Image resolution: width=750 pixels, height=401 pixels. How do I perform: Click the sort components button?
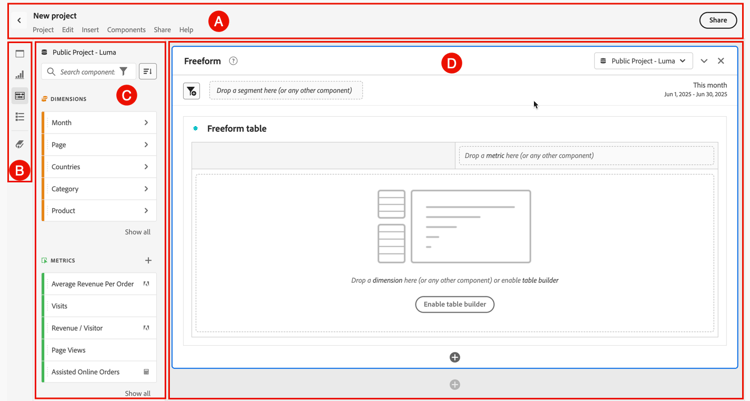point(148,71)
